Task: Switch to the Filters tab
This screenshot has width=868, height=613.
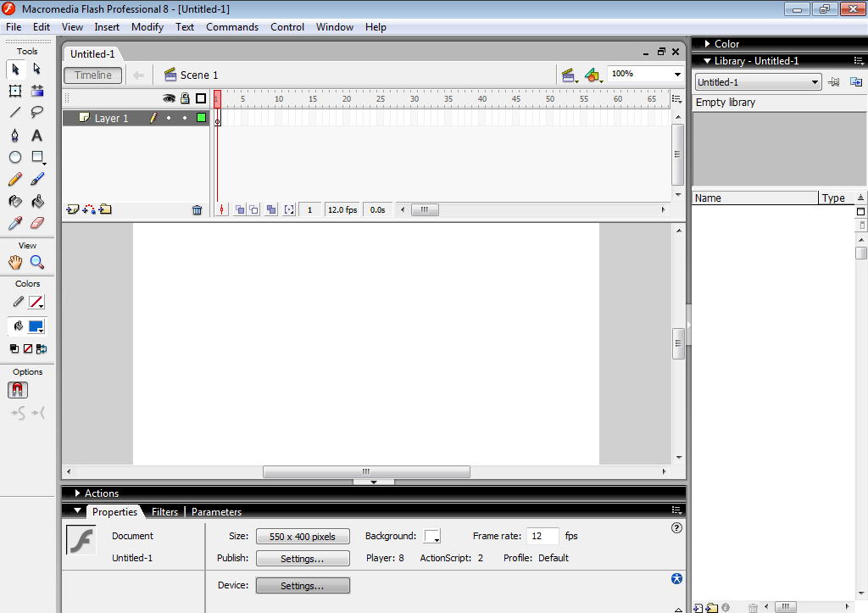Action: 165,511
